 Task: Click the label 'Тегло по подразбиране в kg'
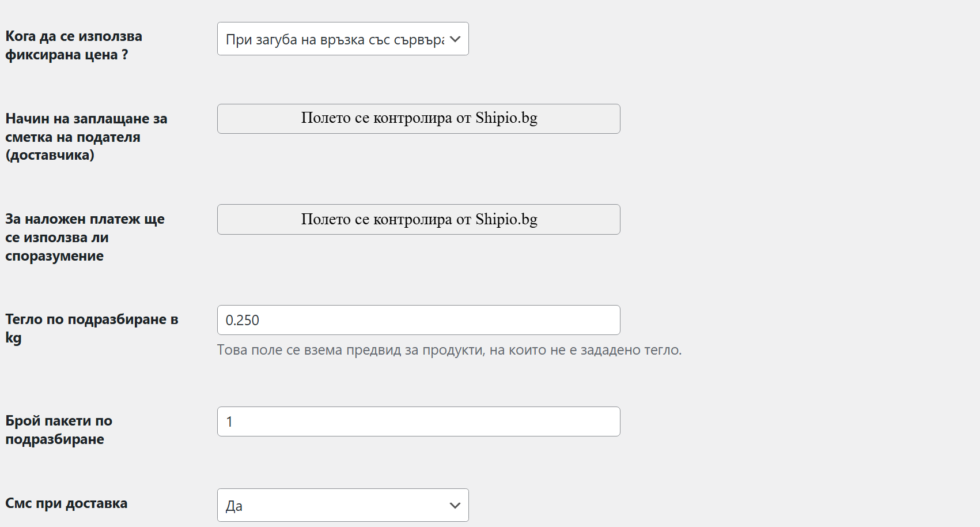[92, 328]
